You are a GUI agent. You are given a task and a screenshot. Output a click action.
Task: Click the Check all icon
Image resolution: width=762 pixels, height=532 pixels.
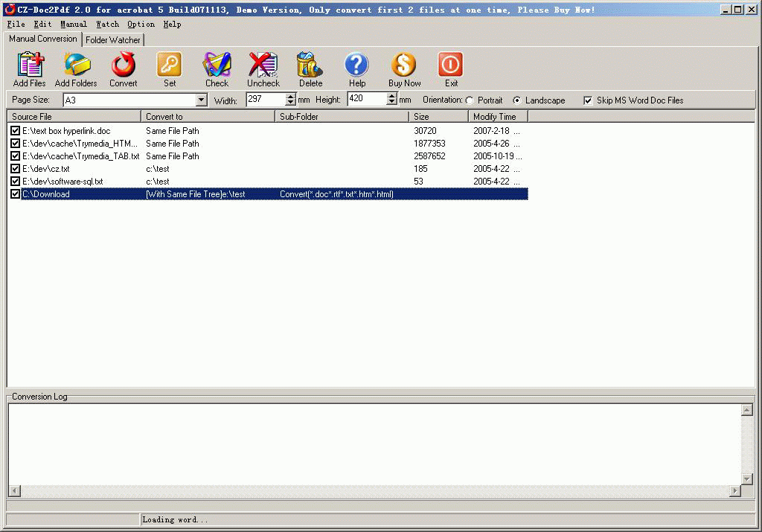[217, 65]
